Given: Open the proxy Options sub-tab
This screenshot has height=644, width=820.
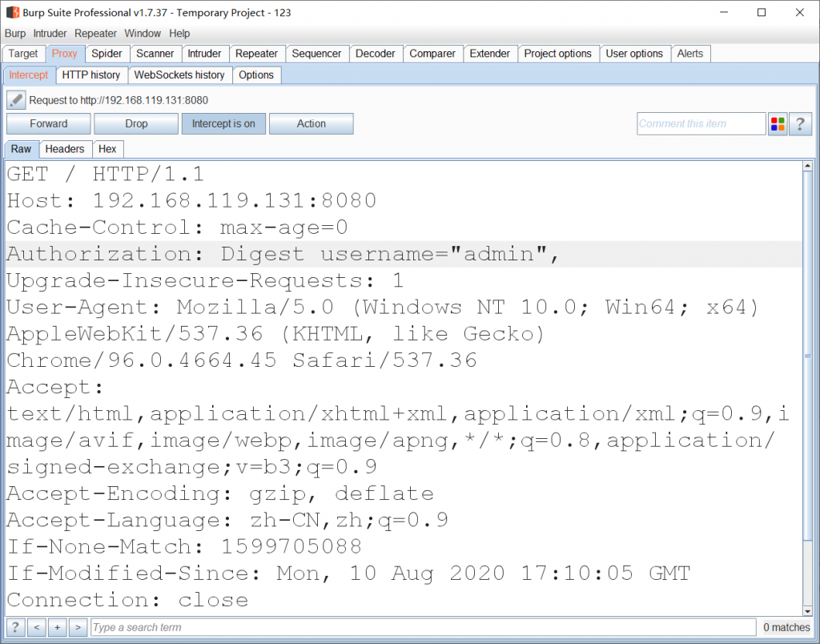Looking at the screenshot, I should [x=256, y=74].
